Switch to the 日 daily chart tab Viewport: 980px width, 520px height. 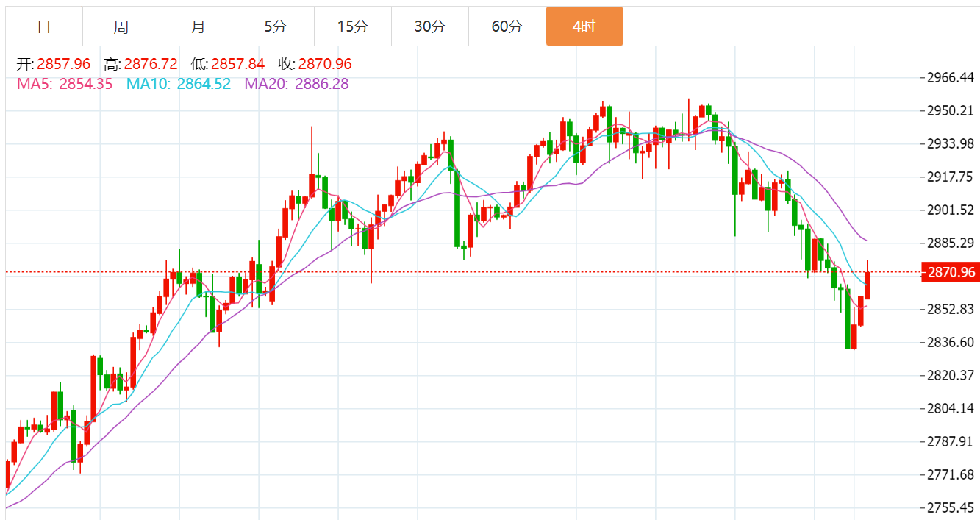point(44,27)
